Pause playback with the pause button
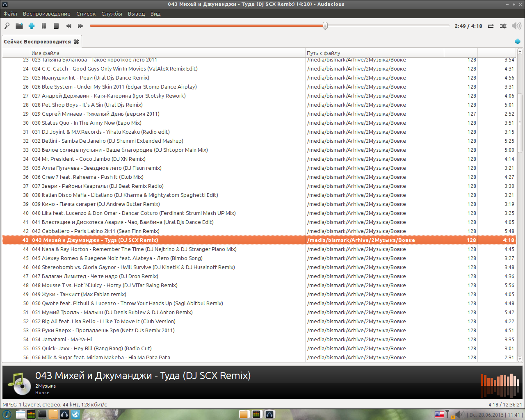The width and height of the screenshot is (525, 420). click(x=44, y=26)
